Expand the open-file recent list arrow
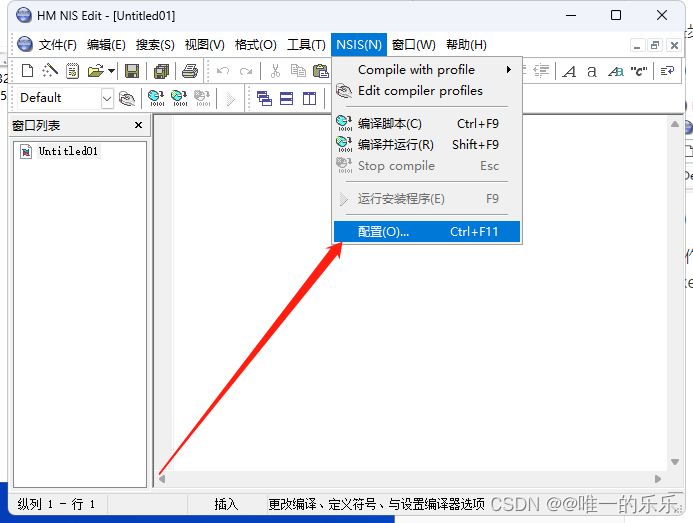 pyautogui.click(x=111, y=71)
